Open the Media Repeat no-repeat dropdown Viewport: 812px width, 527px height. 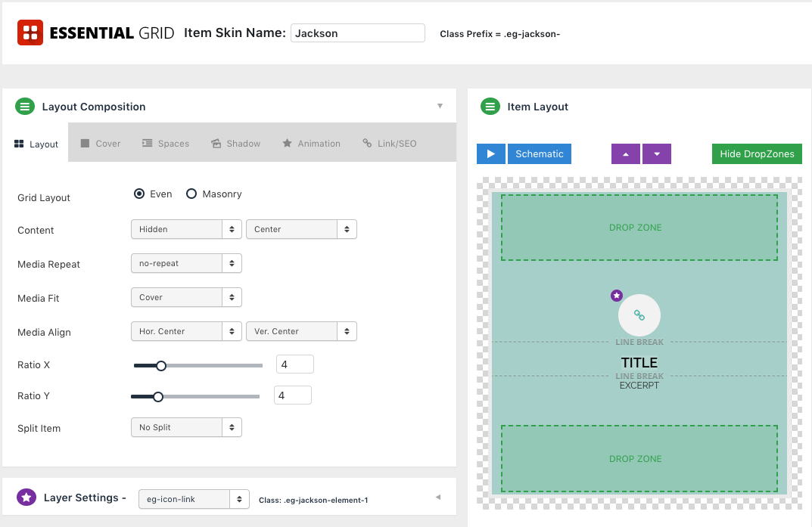click(186, 263)
